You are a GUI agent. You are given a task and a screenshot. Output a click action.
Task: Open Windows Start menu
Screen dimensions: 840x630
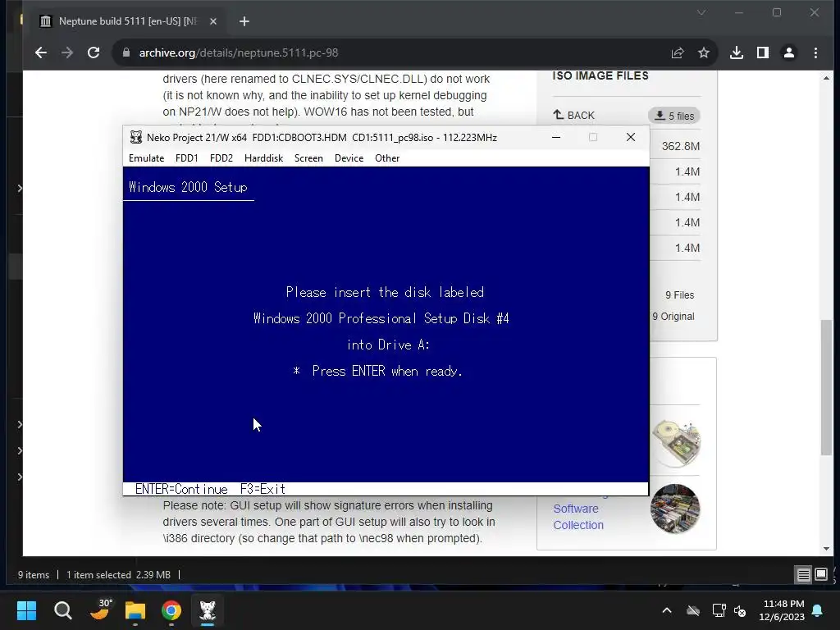tap(26, 610)
